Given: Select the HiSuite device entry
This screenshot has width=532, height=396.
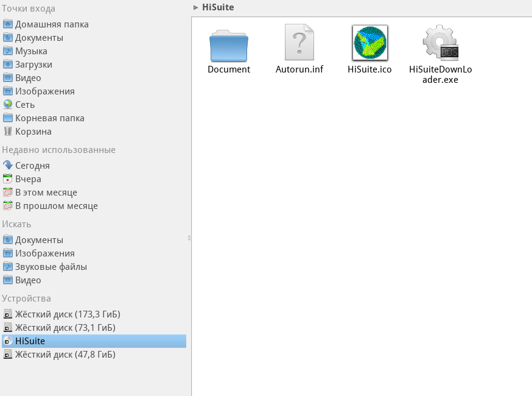Looking at the screenshot, I should (x=94, y=341).
